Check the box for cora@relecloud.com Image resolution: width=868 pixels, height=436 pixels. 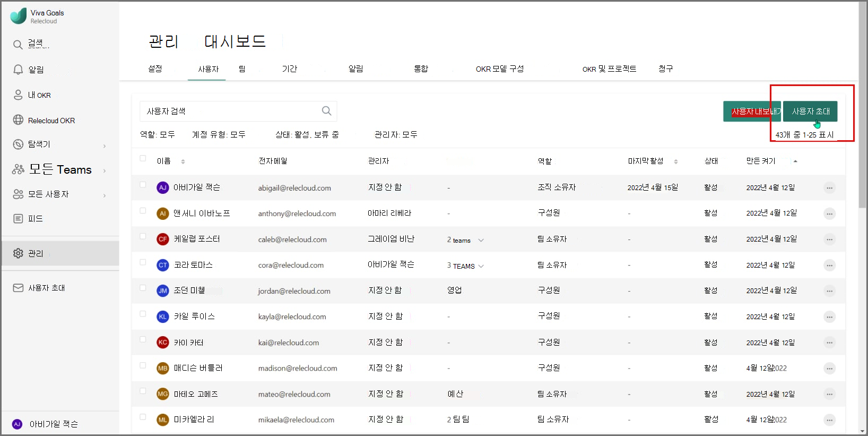pyautogui.click(x=143, y=262)
